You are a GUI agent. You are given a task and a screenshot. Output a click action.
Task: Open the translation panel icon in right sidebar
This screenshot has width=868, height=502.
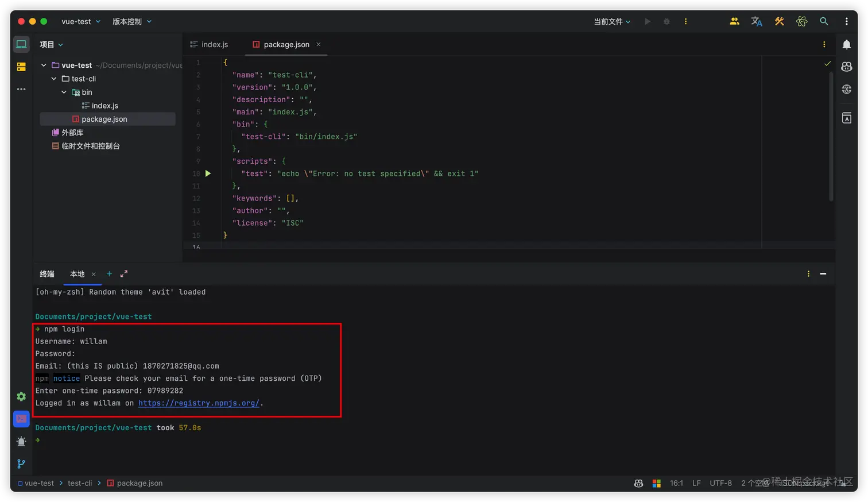(x=846, y=118)
